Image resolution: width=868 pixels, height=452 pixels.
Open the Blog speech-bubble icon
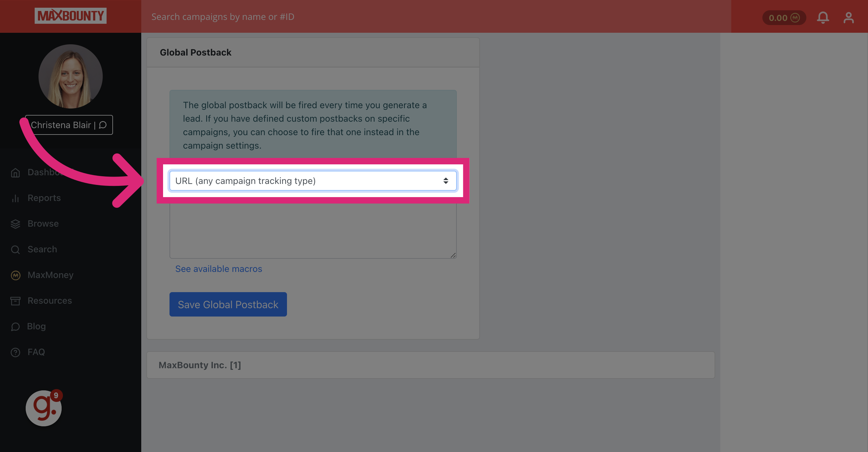click(x=15, y=326)
